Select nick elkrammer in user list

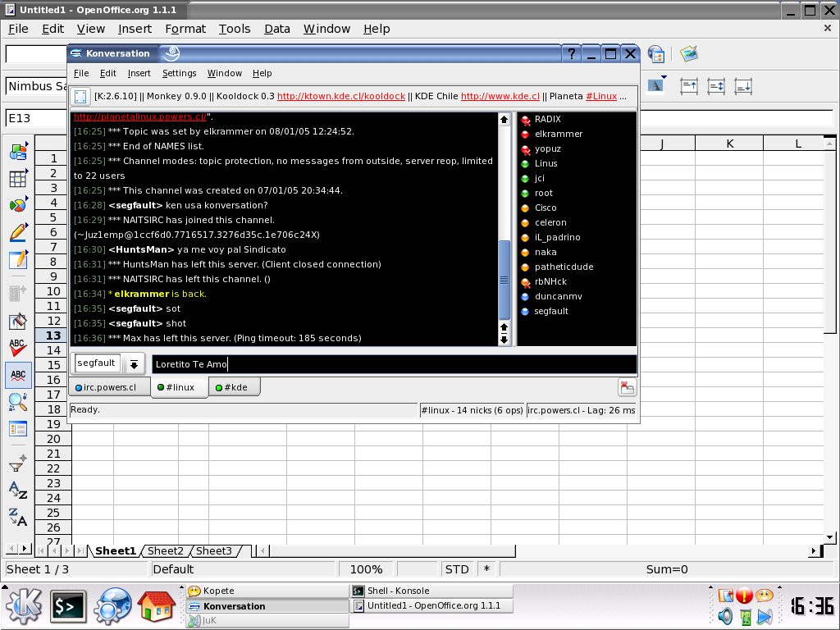(x=558, y=134)
